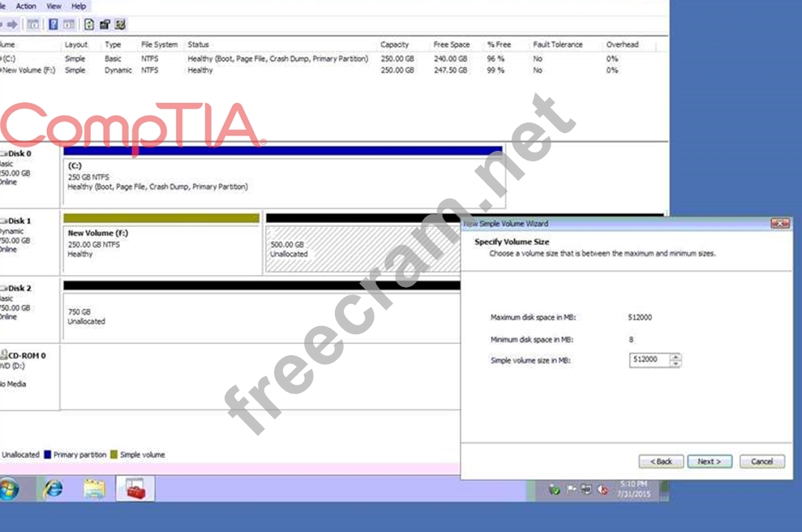
Task: Click the Minimum disk space value 8
Action: click(631, 340)
